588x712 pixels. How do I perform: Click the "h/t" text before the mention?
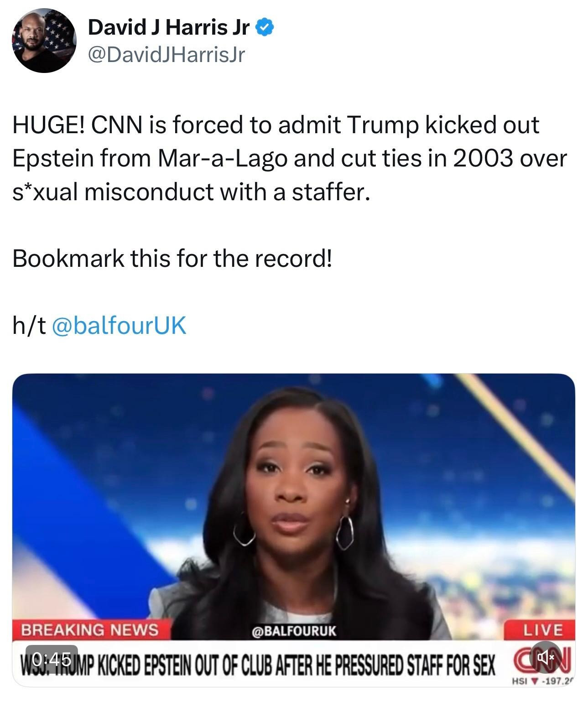(29, 326)
